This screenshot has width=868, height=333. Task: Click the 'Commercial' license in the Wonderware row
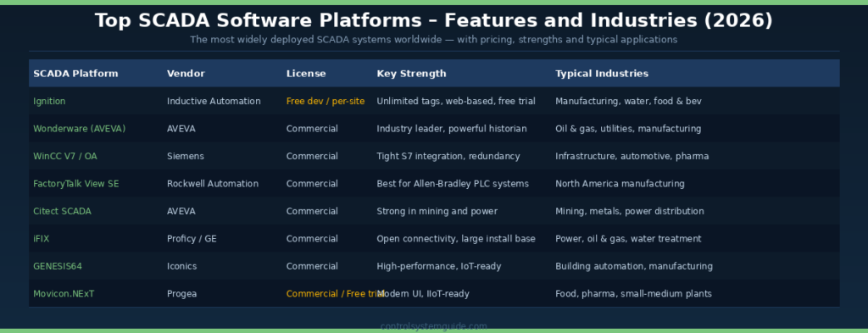[312, 129]
